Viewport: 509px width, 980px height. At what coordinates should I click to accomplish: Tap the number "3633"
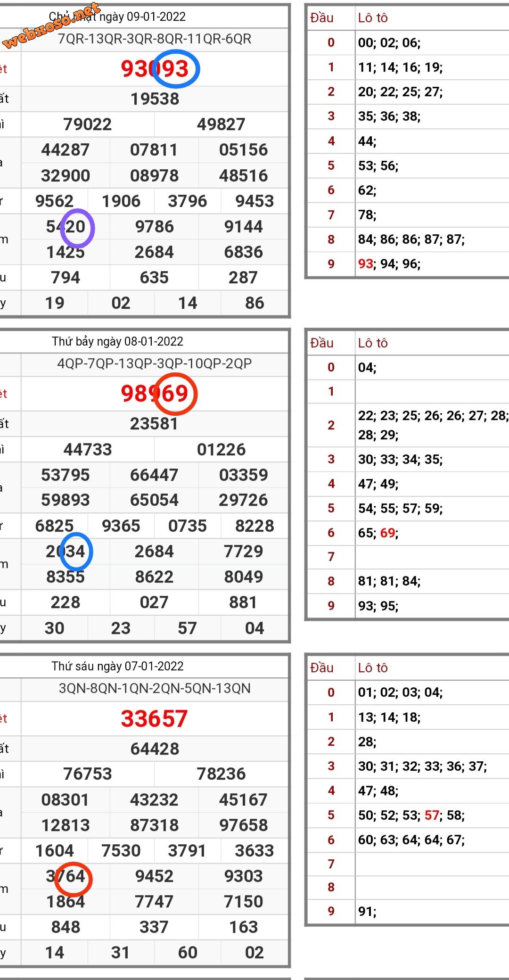tap(254, 851)
